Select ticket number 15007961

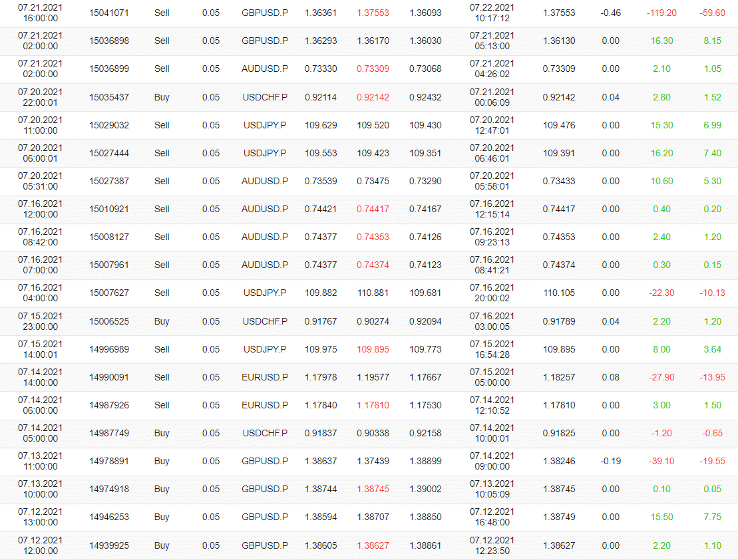click(108, 265)
